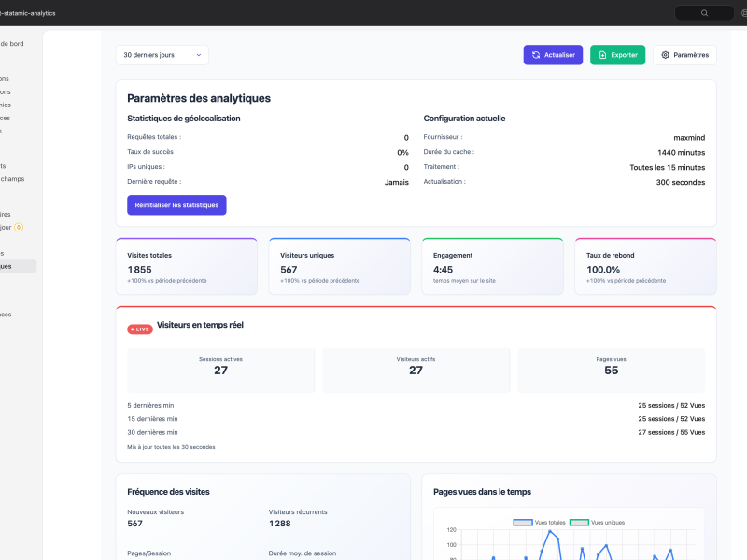
Task: Click the Sessions actives 27 tile
Action: tap(221, 371)
